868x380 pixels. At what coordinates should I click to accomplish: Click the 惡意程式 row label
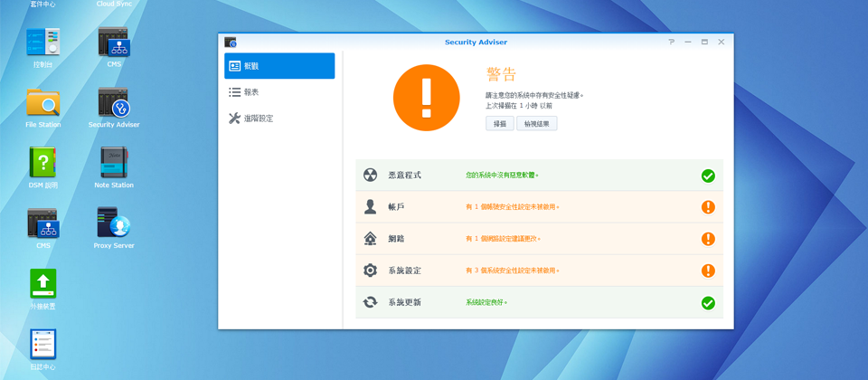point(405,175)
